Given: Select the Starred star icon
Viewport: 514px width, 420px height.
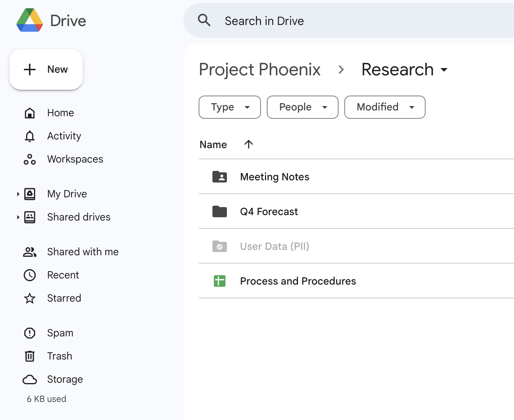Looking at the screenshot, I should [x=30, y=298].
